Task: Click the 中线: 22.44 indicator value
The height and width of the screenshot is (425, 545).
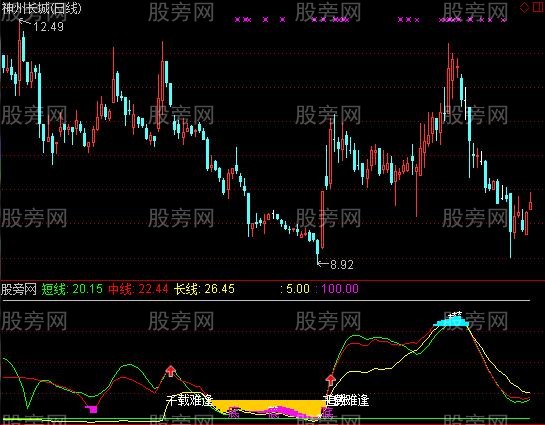Action: point(138,289)
